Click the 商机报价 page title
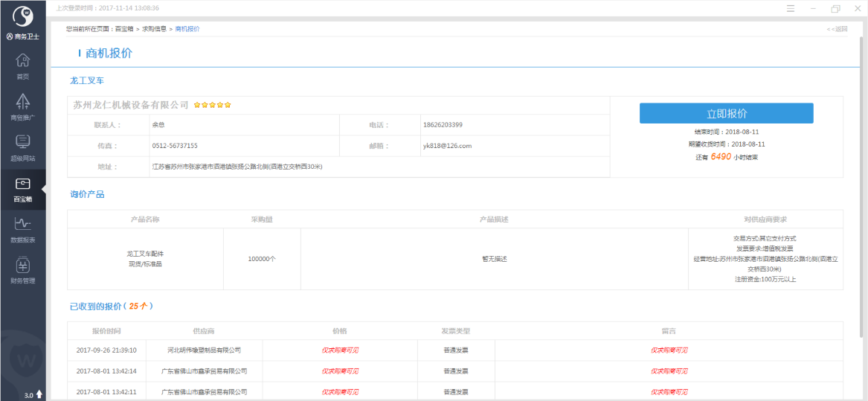 point(109,53)
